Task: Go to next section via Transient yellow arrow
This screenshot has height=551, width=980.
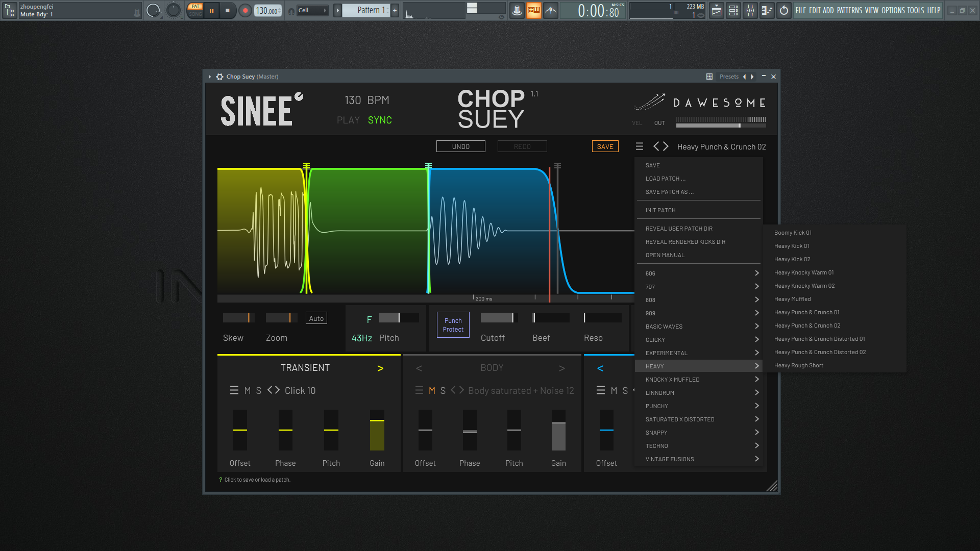Action: click(380, 368)
